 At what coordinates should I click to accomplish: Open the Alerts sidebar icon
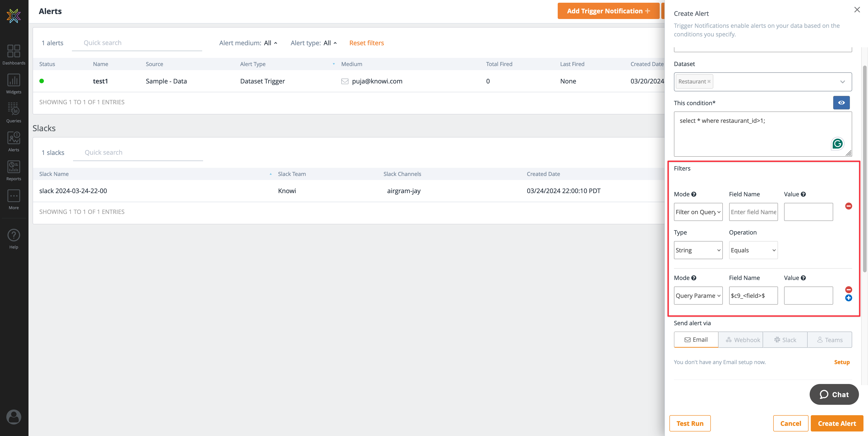click(x=14, y=142)
